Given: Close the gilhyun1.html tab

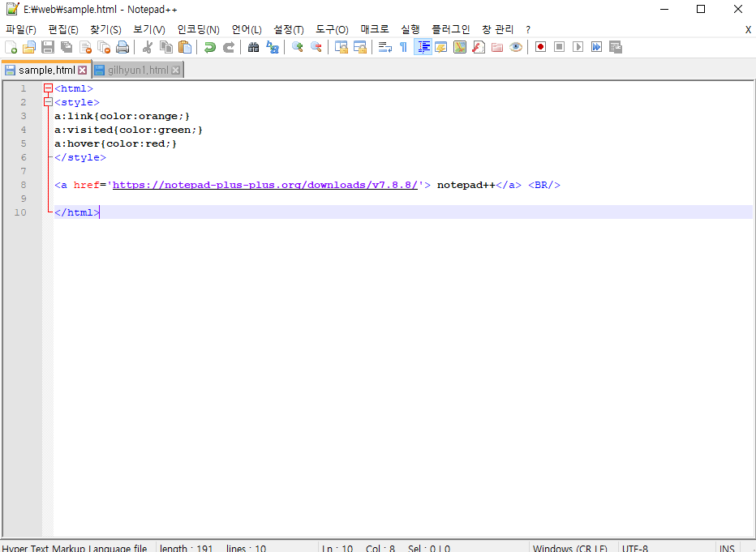Looking at the screenshot, I should click(x=175, y=71).
